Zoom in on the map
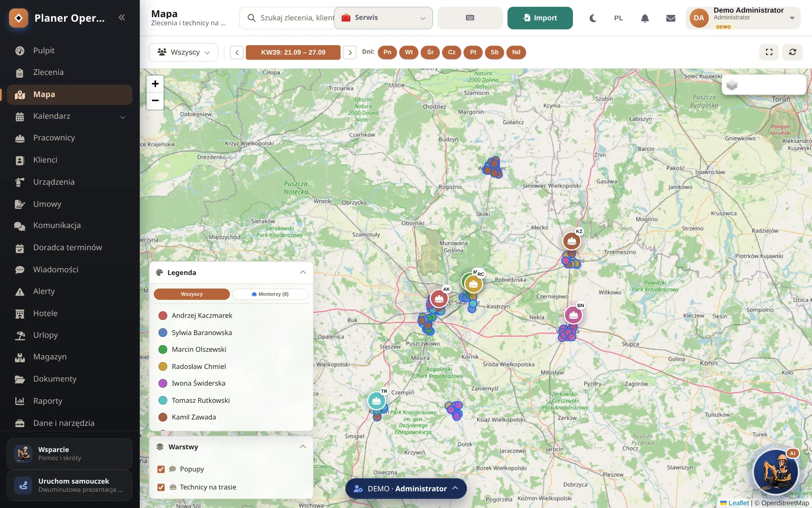This screenshot has height=508, width=812. tap(155, 84)
